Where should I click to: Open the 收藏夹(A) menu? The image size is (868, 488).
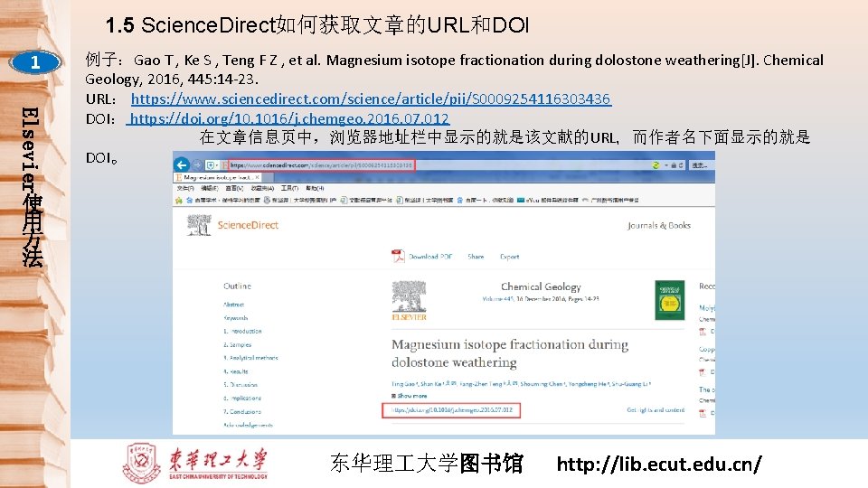262,188
